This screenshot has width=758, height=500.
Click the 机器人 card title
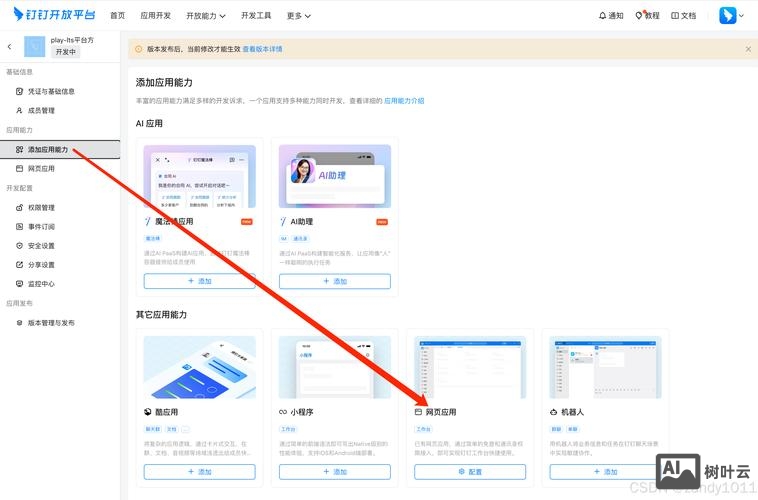point(572,412)
